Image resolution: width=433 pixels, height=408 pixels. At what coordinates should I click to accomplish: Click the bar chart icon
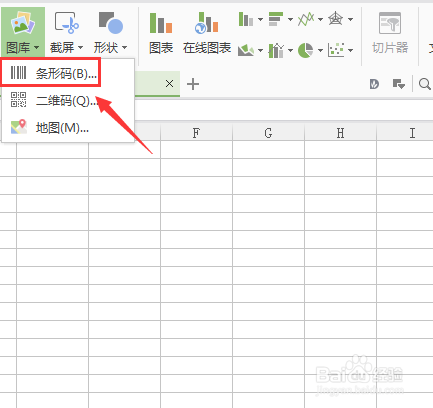[x=276, y=19]
